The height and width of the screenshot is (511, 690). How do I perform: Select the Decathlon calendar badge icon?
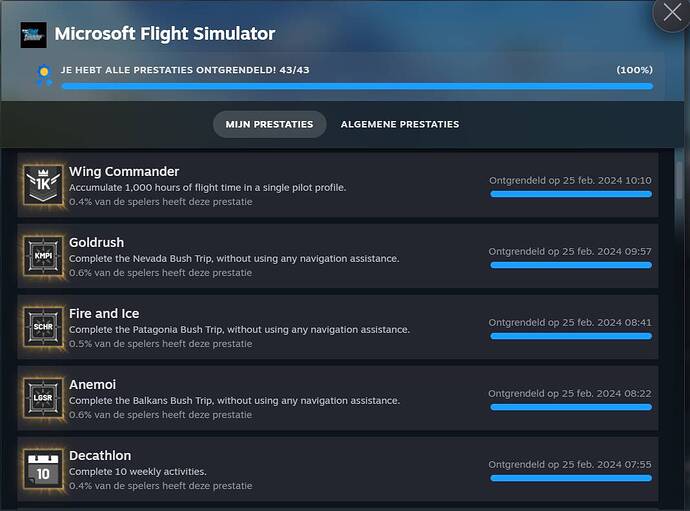point(43,469)
